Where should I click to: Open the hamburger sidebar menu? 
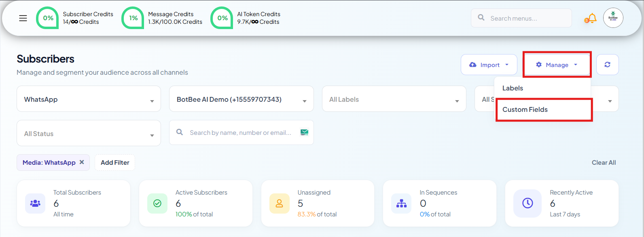point(23,18)
